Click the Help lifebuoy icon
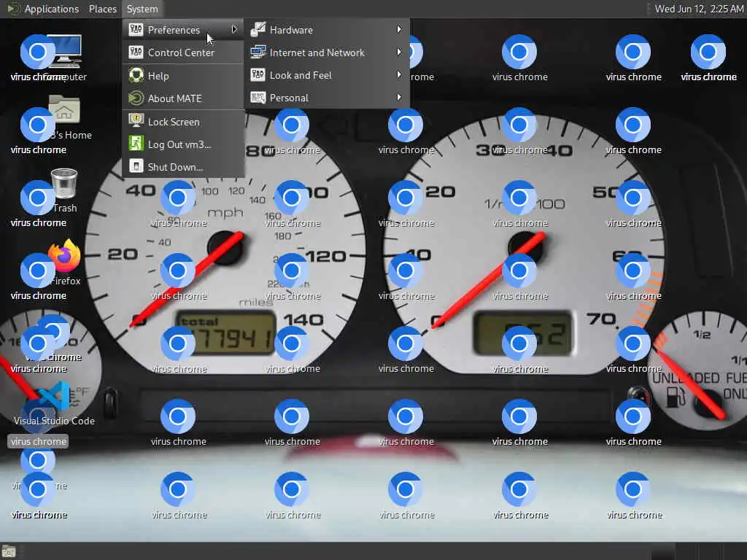Image resolution: width=747 pixels, height=560 pixels. point(136,75)
